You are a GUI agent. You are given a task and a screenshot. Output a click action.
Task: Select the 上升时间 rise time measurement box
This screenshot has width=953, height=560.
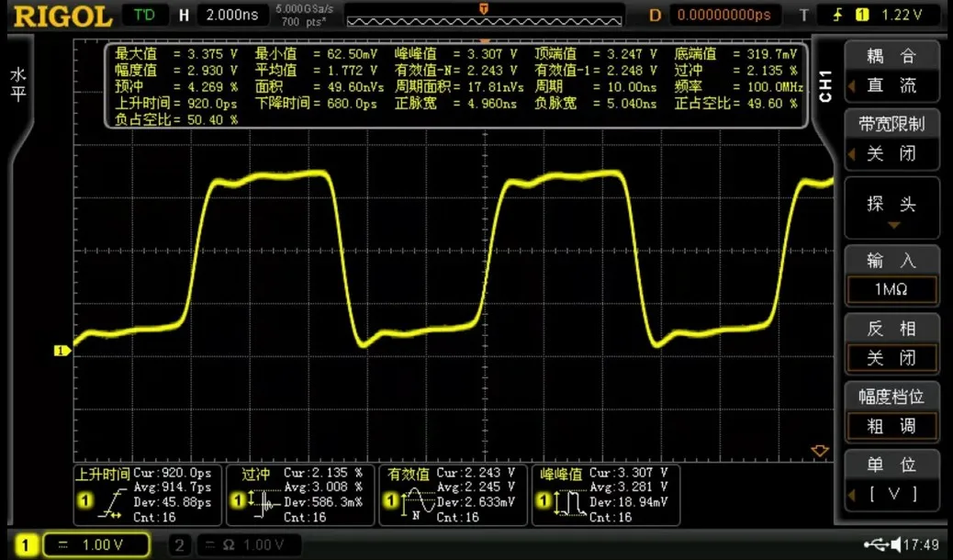tap(147, 495)
